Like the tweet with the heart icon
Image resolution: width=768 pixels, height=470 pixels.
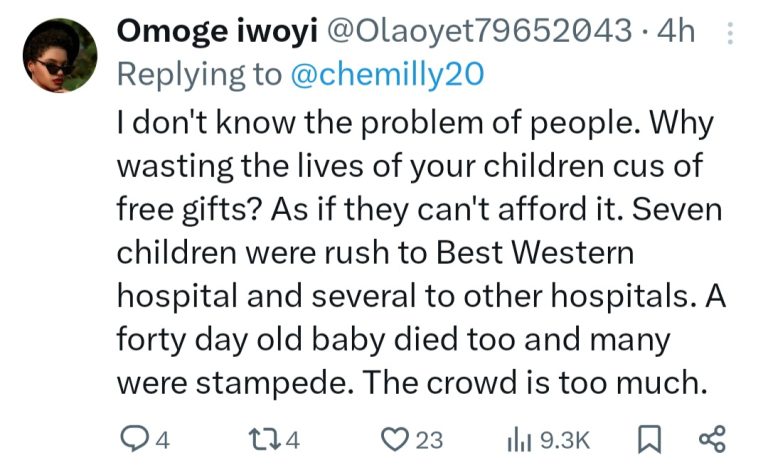click(x=394, y=439)
